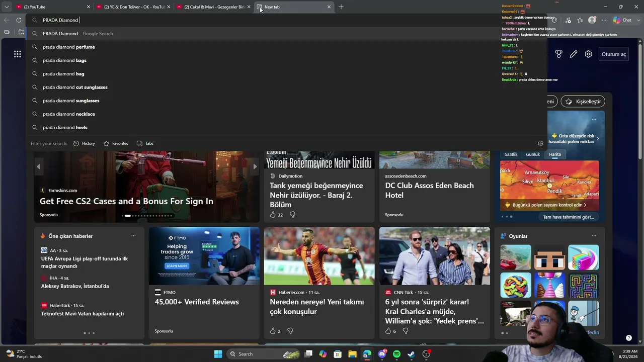Open Oyunlar panel three-dot menu
Screen dimensions: 644x362
point(594,236)
